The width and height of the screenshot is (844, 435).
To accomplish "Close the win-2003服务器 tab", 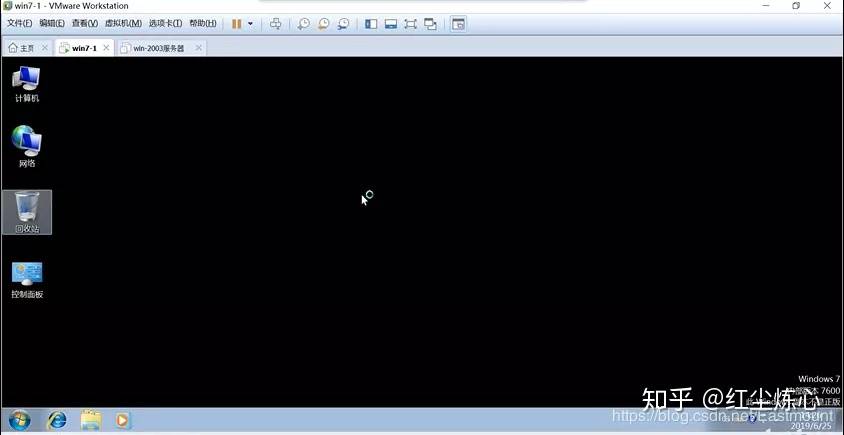I will click(198, 48).
